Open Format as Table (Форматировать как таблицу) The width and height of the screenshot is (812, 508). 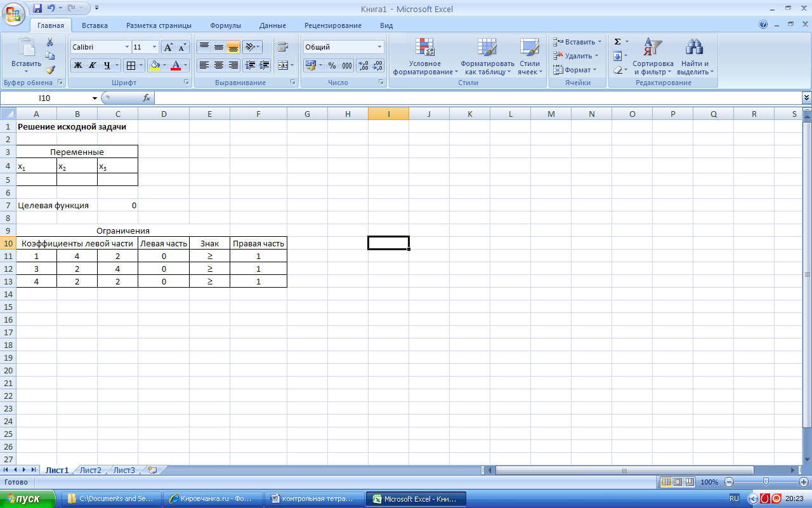(x=487, y=57)
